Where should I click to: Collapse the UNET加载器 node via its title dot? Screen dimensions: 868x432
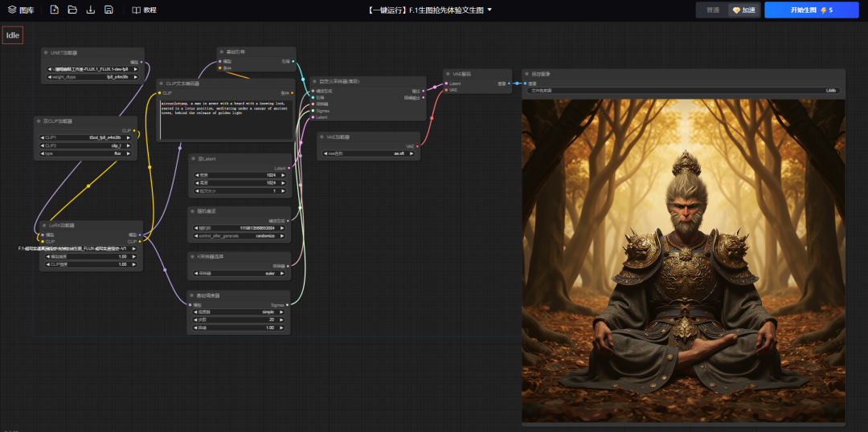pyautogui.click(x=47, y=52)
